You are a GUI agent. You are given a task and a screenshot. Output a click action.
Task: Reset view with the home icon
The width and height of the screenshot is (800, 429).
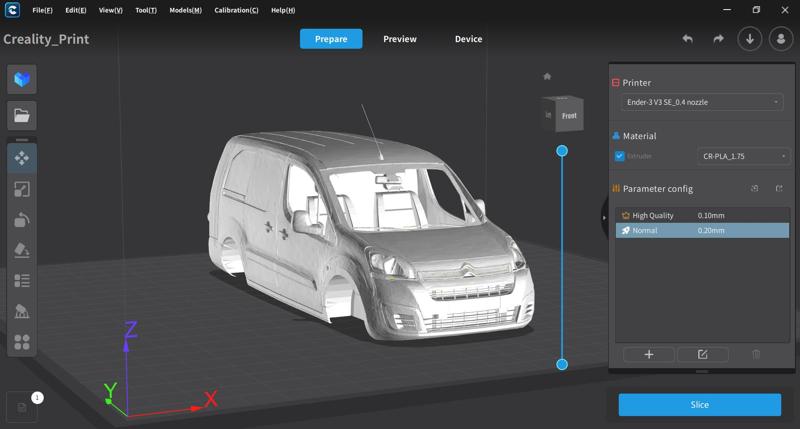(x=547, y=77)
